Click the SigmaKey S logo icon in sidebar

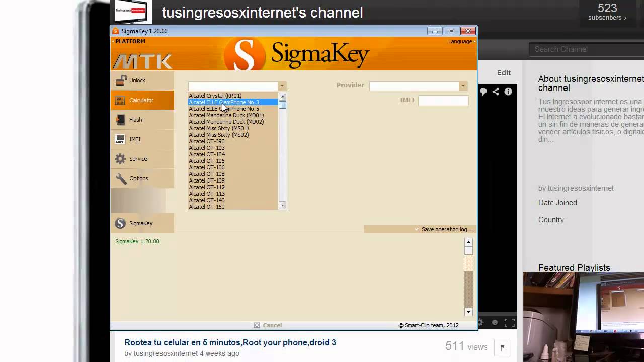click(120, 223)
